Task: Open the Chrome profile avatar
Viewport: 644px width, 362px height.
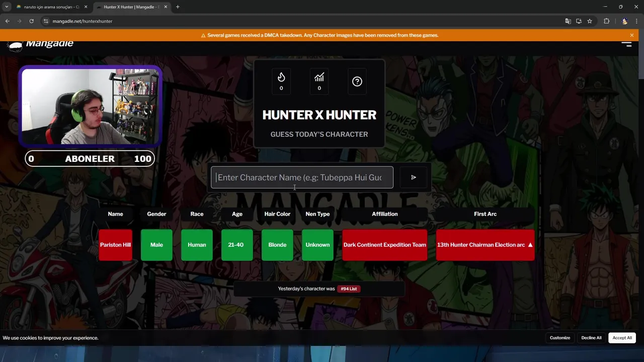Action: pyautogui.click(x=625, y=21)
